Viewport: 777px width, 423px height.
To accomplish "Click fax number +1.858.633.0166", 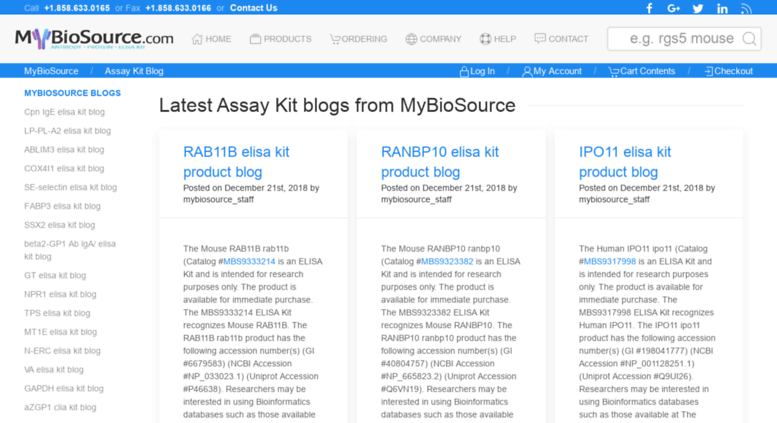I will (x=178, y=8).
